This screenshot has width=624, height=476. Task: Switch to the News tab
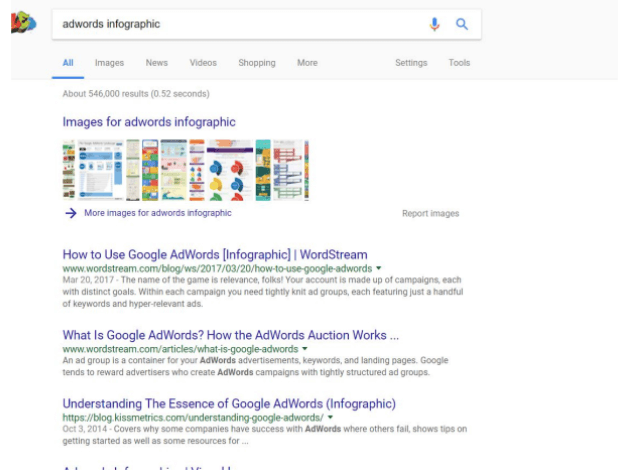[156, 63]
